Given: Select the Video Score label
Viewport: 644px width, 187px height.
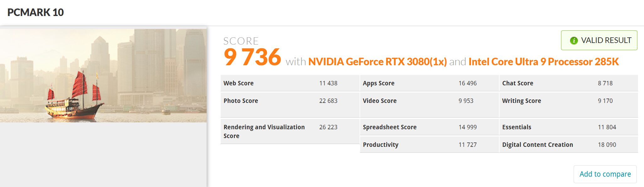Looking at the screenshot, I should (x=380, y=101).
